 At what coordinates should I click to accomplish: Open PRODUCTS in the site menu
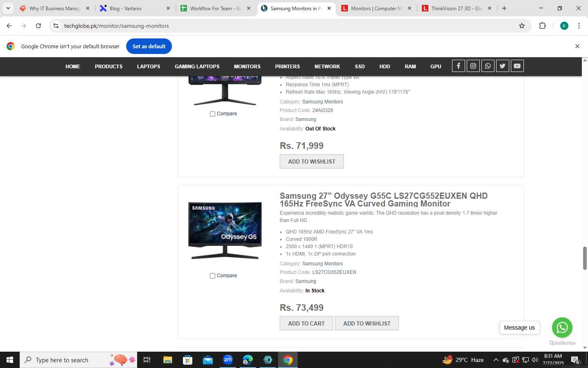[109, 66]
